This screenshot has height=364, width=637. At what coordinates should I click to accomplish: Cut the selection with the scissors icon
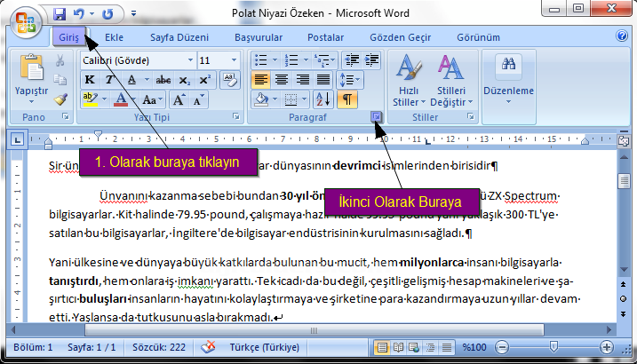click(60, 61)
